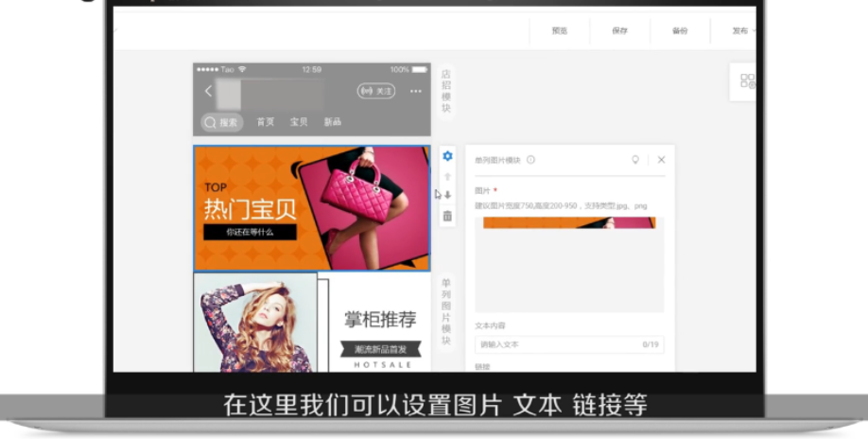This screenshot has width=868, height=439.
Task: Click the 搜索 search box in preview
Action: coord(221,122)
